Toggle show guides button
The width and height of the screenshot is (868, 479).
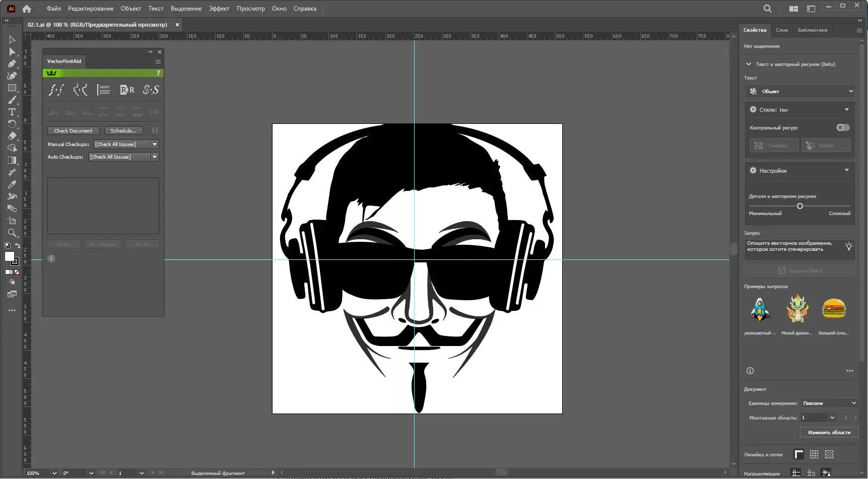pyautogui.click(x=796, y=473)
